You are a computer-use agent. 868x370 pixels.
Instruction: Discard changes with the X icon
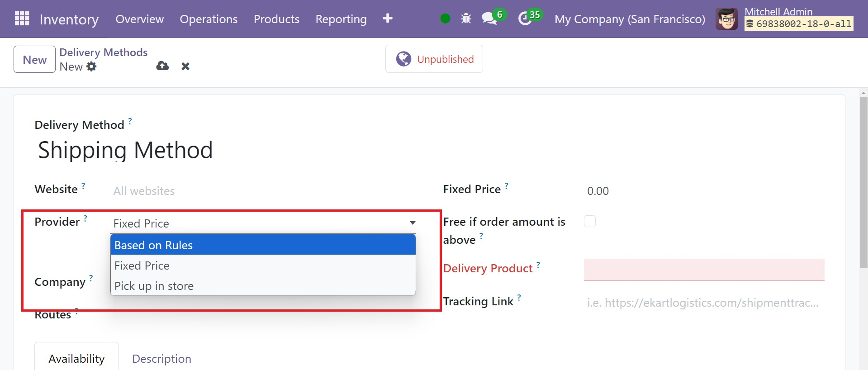[185, 66]
